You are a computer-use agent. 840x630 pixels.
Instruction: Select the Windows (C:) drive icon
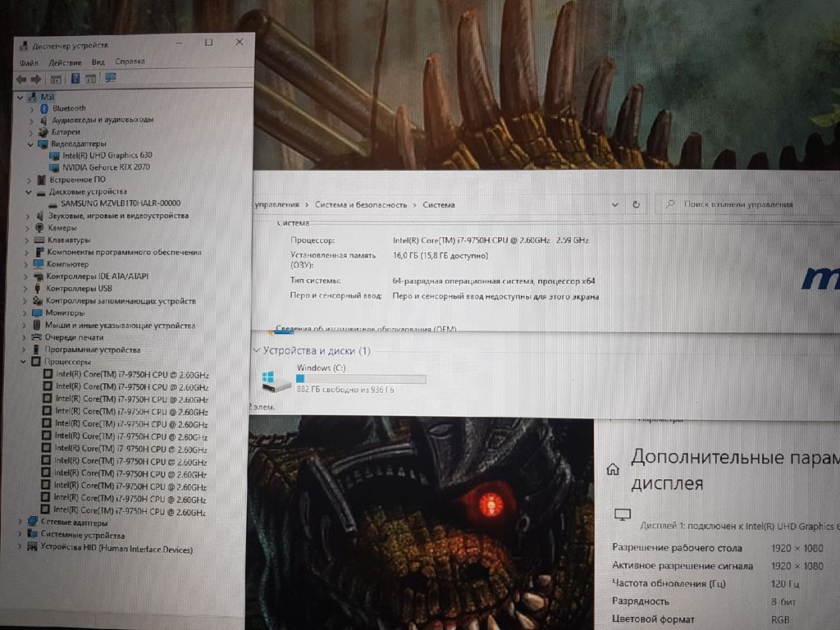pos(276,380)
